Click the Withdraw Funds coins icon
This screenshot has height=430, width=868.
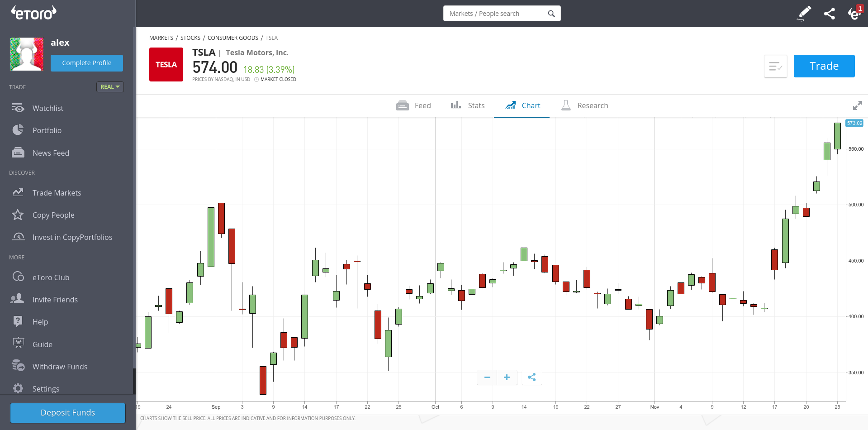pyautogui.click(x=18, y=366)
